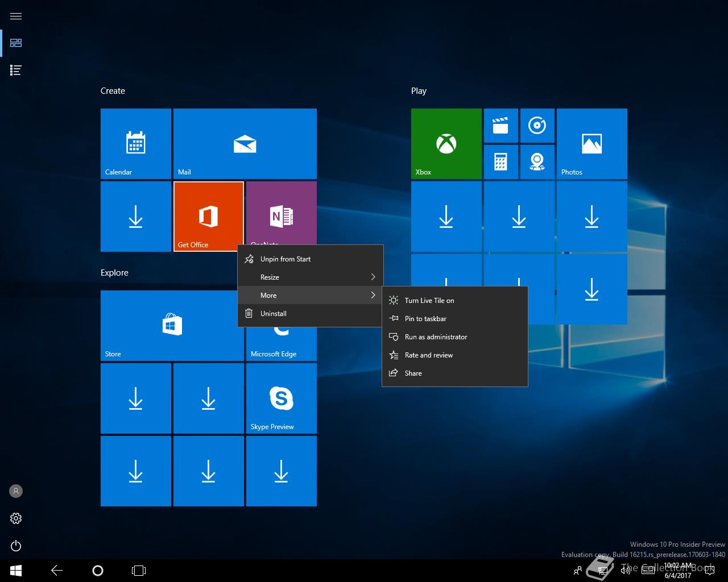Choose Pin to taskbar

[x=455, y=319]
